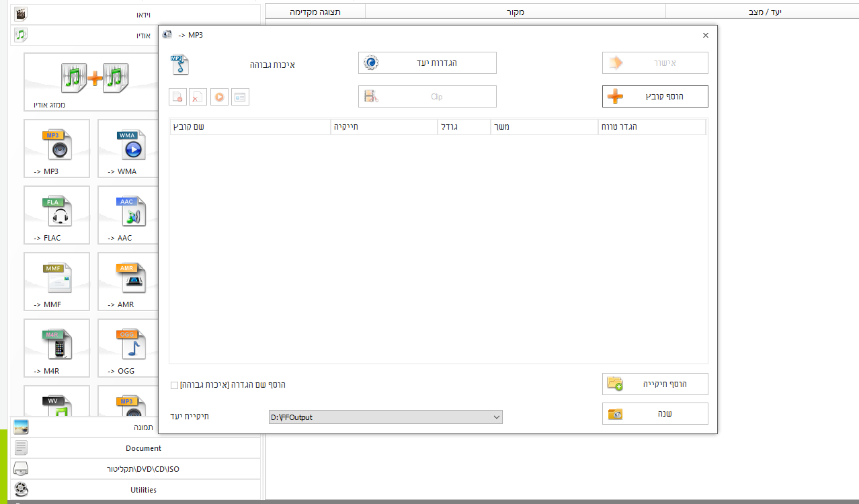The height and width of the screenshot is (504, 859).
Task: Close the -> MP3 dialog
Action: (x=705, y=35)
